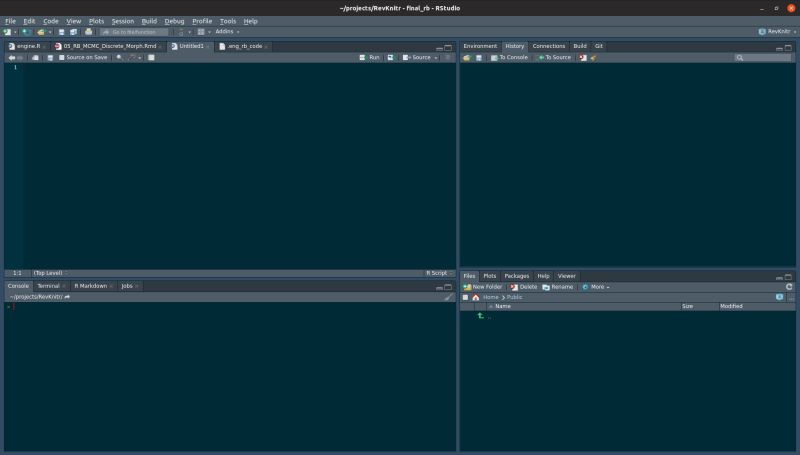Go to home directory icon in Files
The image size is (800, 455).
pyautogui.click(x=476, y=297)
